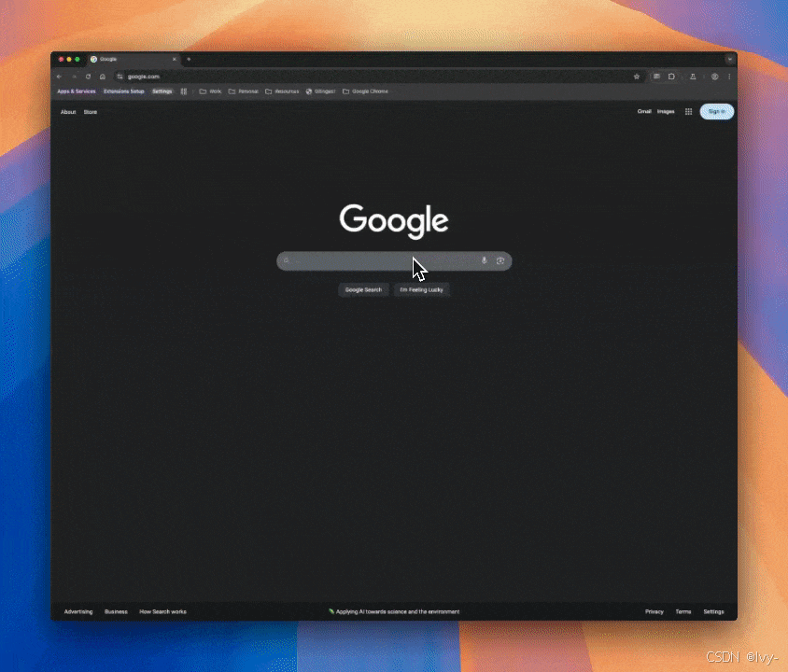This screenshot has width=788, height=672.
Task: Open the Google Chrome bookmarks folder
Action: [365, 91]
